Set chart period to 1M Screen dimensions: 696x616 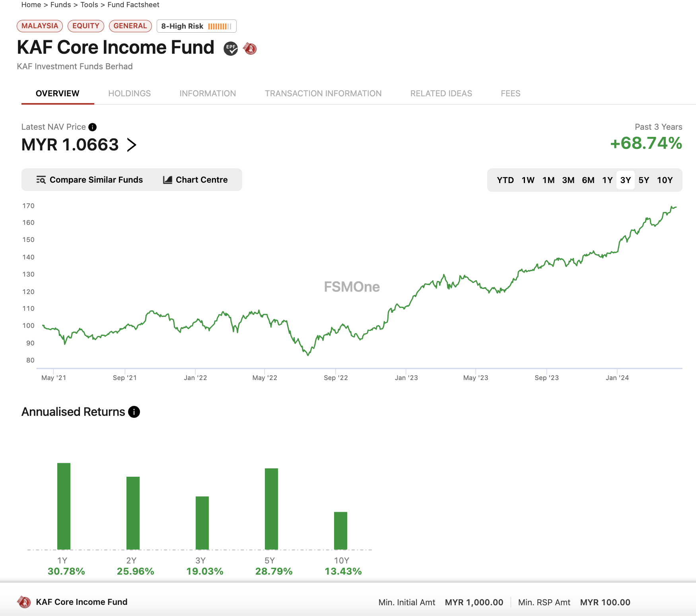[548, 180]
